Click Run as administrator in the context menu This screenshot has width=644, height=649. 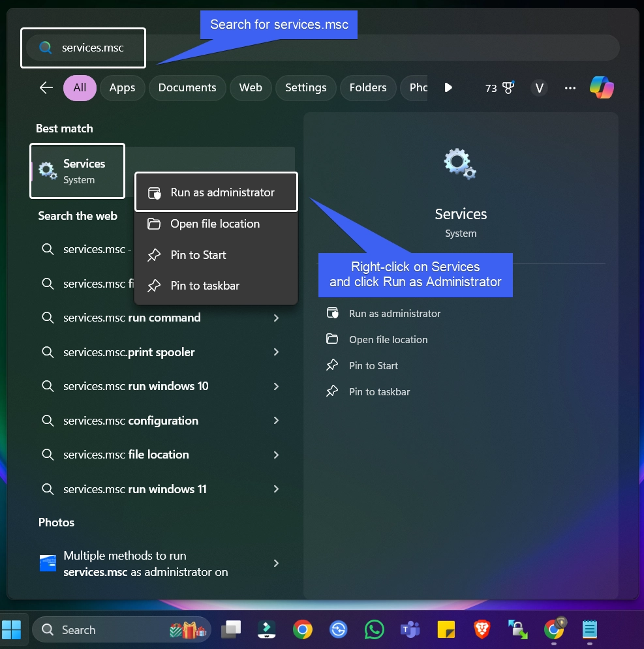[216, 192]
